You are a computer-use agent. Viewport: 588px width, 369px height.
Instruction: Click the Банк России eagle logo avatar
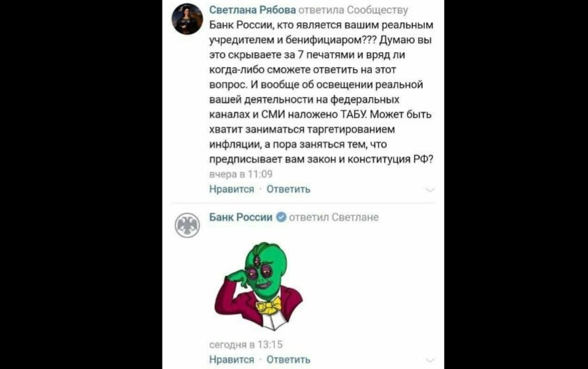187,225
